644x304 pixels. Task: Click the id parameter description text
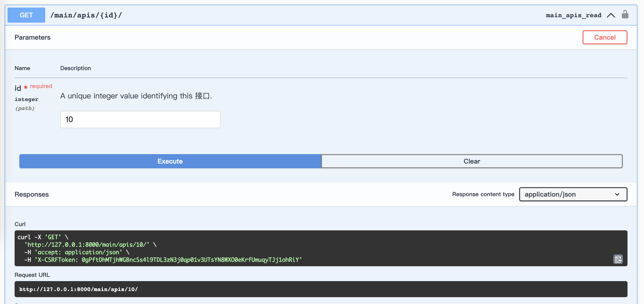coord(136,96)
